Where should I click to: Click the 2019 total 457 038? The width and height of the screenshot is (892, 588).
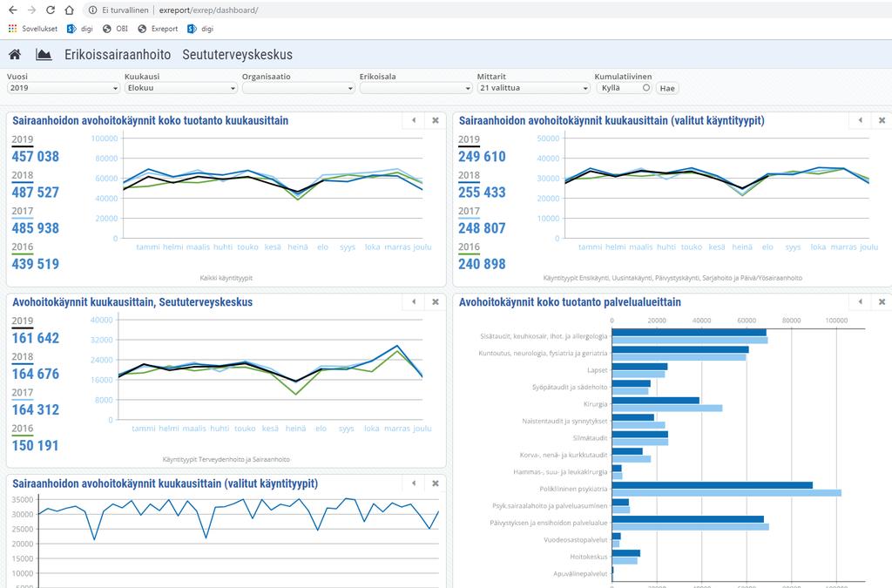[35, 157]
